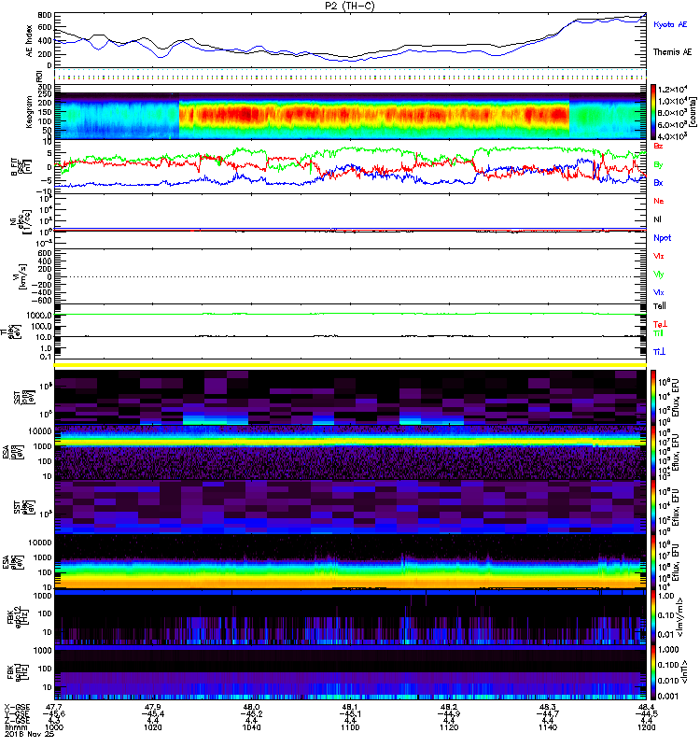The width and height of the screenshot is (700, 747).
Task: Click the 1200 hhmm time tick label
Action: pyautogui.click(x=646, y=727)
